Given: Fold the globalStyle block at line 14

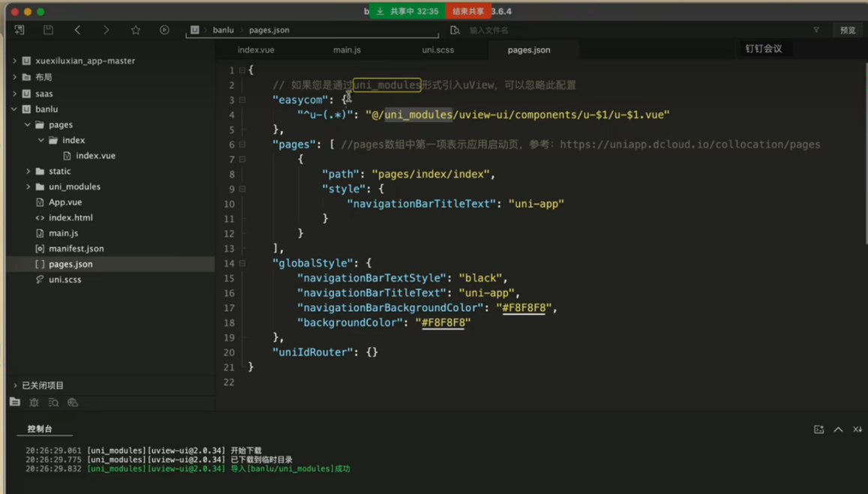Looking at the screenshot, I should 242,263.
